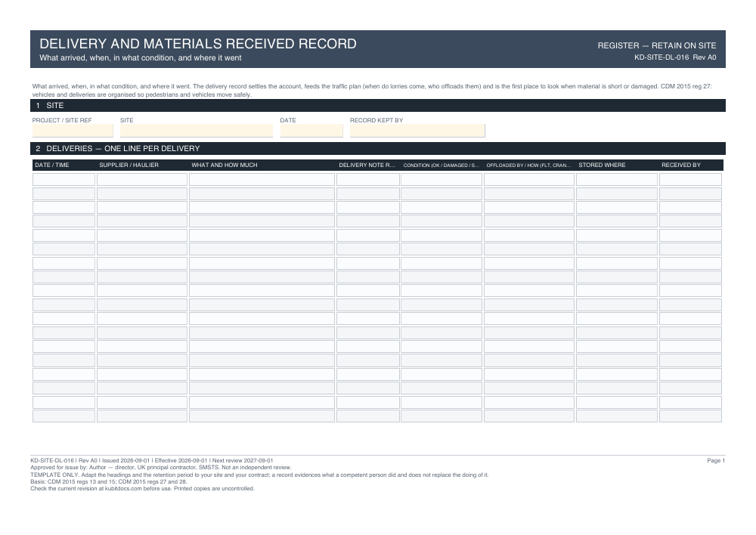Click the 'Page 1' footer label
Screen dimensions: 756x535
pos(716,461)
